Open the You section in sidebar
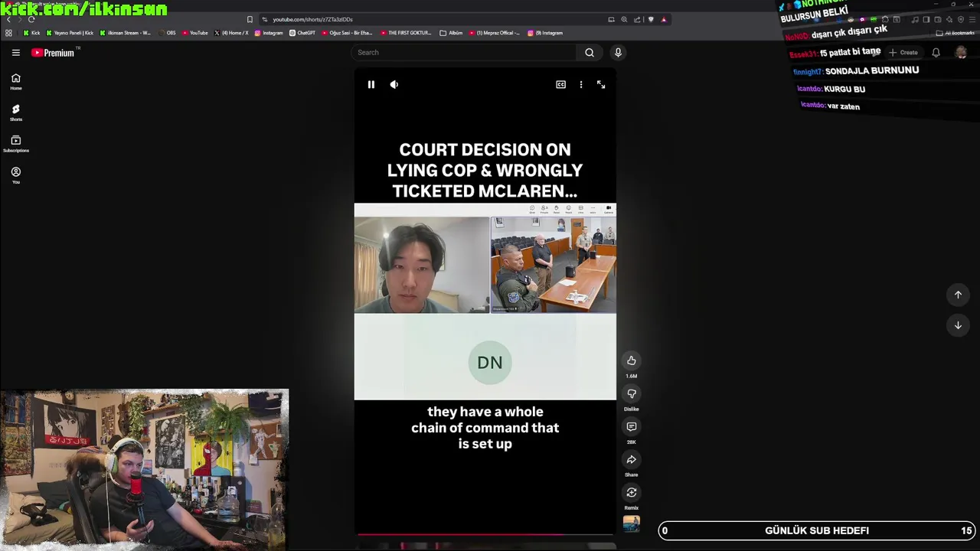This screenshot has width=980, height=551. (16, 175)
